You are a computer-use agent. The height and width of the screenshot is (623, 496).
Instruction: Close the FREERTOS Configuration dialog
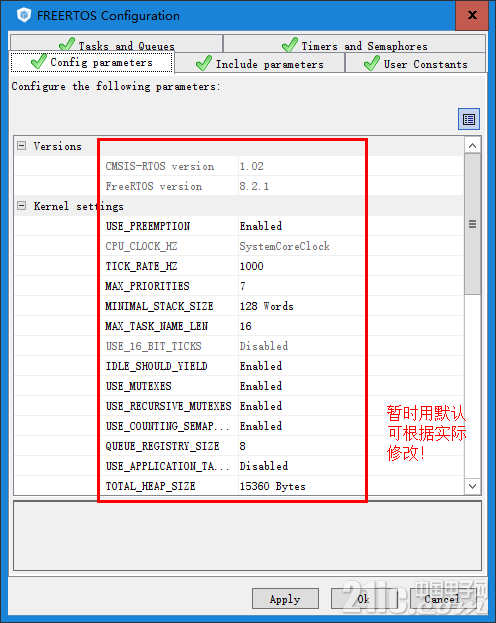pos(472,15)
